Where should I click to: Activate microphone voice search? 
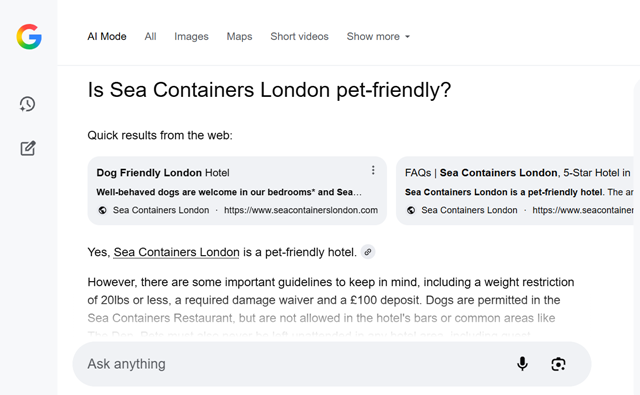(x=522, y=364)
